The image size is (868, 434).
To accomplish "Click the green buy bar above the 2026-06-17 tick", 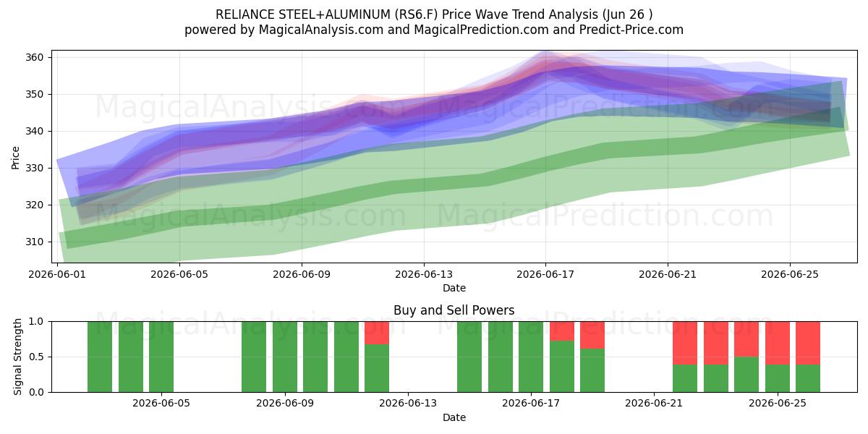I will coord(531,357).
